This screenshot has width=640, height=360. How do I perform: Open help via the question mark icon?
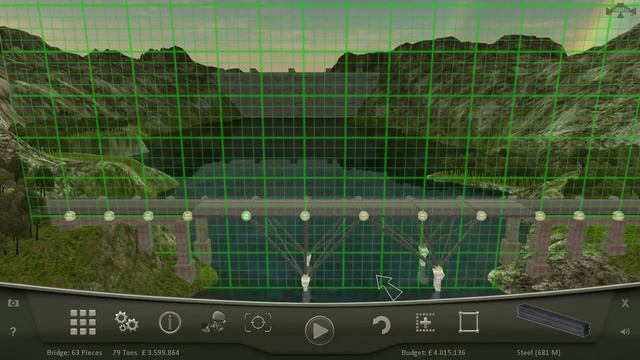click(13, 331)
